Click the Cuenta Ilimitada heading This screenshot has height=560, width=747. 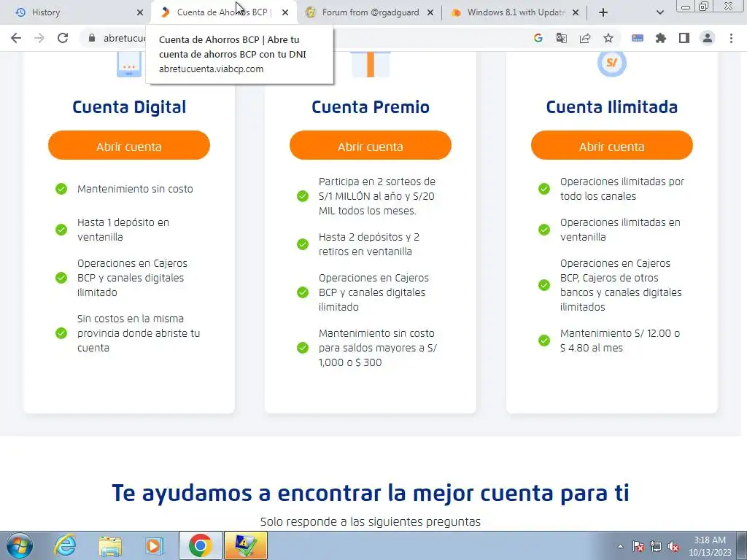click(x=612, y=107)
